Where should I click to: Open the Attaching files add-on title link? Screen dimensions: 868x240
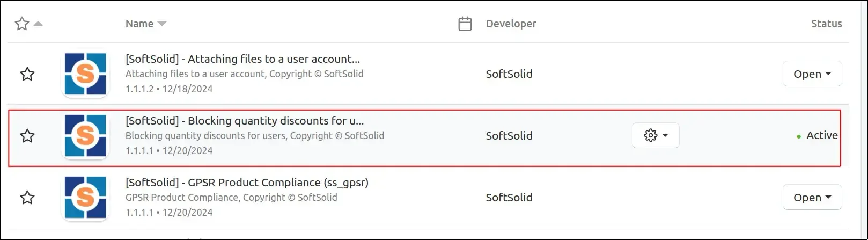(242, 59)
